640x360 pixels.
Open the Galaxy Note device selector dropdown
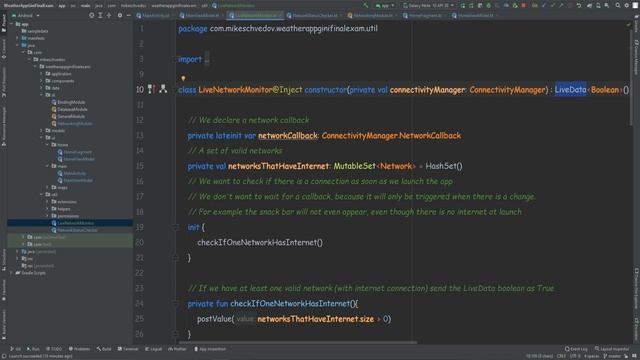(429, 5)
